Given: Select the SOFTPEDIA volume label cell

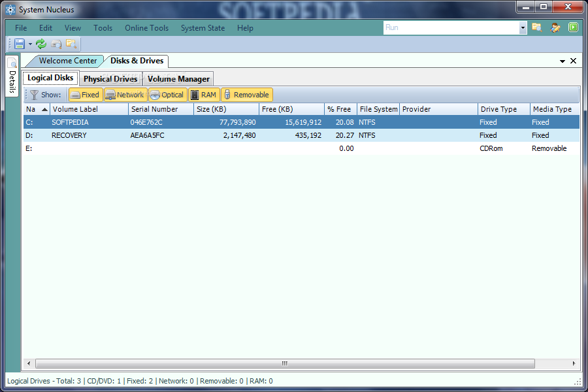Looking at the screenshot, I should click(70, 122).
